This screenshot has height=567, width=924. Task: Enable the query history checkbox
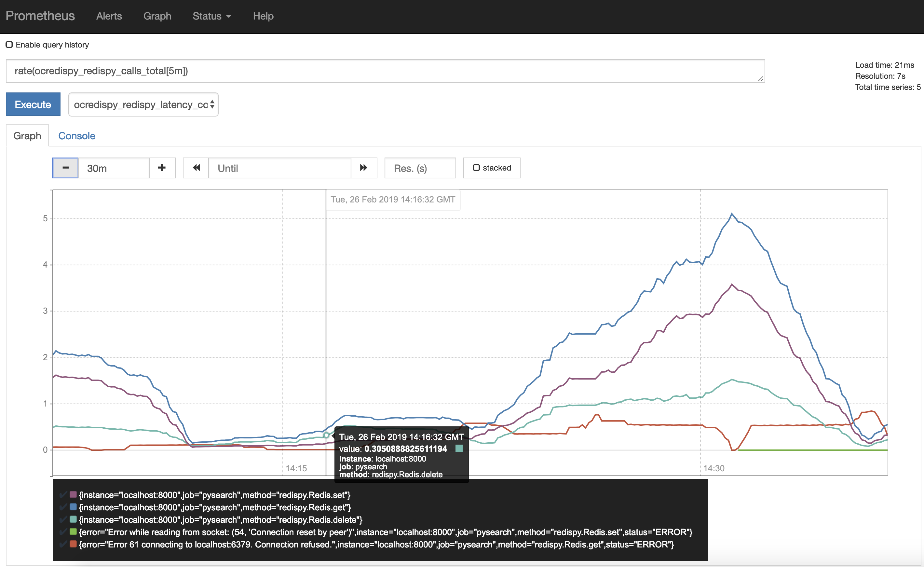pos(9,45)
